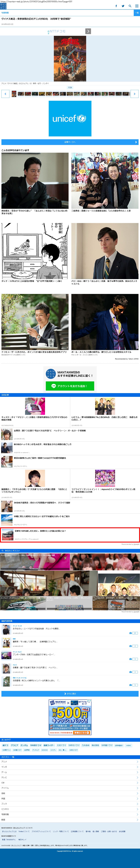140x868 pixels.
Task: Open the 毎日キレイ footer link
Action: tap(22, 840)
